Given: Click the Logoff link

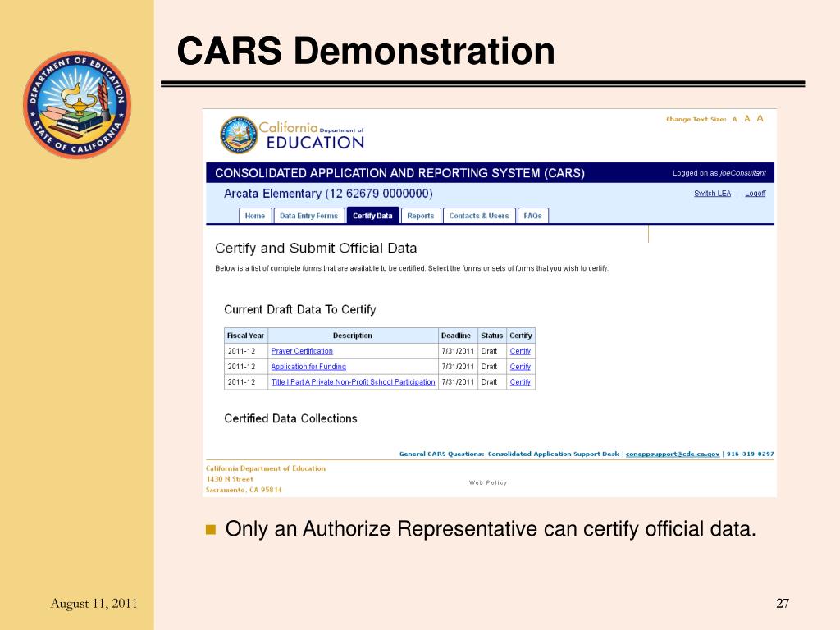Looking at the screenshot, I should click(756, 194).
